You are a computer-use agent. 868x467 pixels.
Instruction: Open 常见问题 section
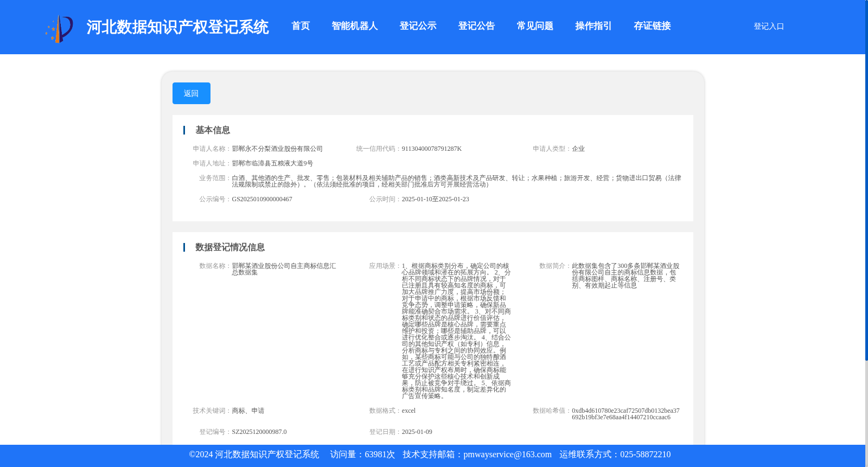535,26
